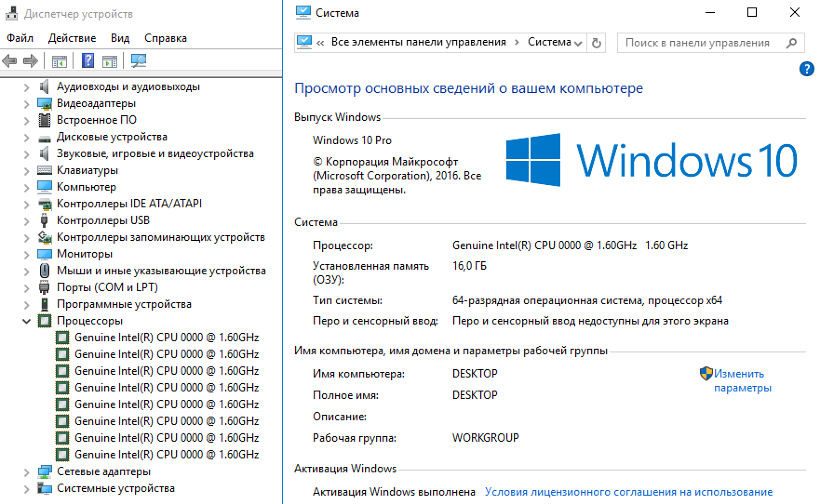Open Условия лицензионного соглашения link
Screen dimensions: 820x504
(x=628, y=492)
